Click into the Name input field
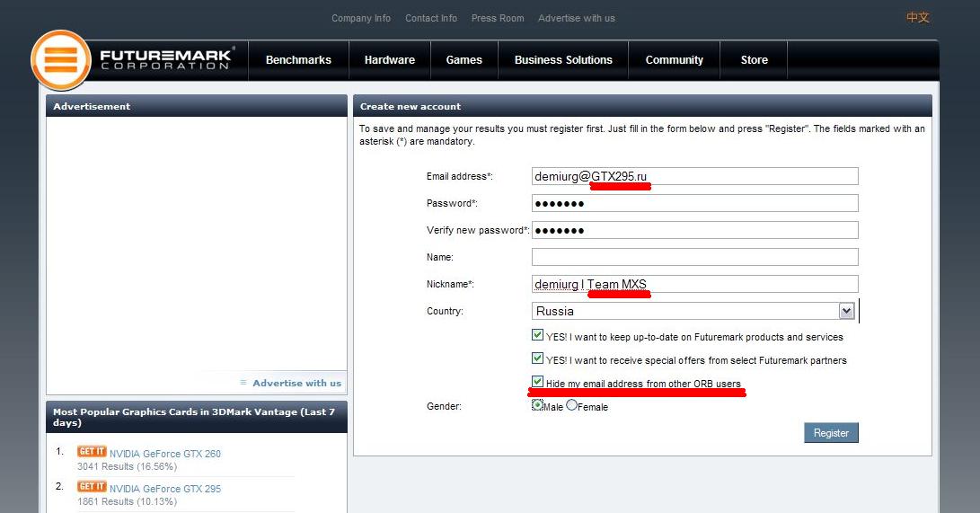Screen dimensions: 980x513 click(694, 257)
